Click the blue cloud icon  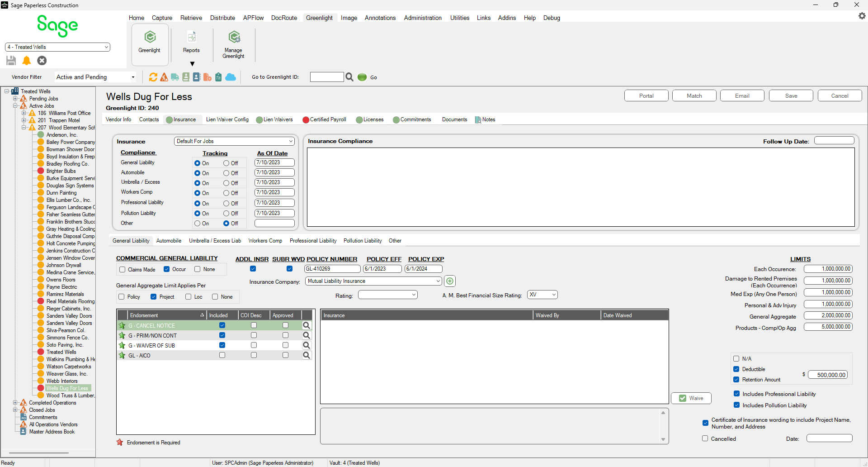click(231, 77)
